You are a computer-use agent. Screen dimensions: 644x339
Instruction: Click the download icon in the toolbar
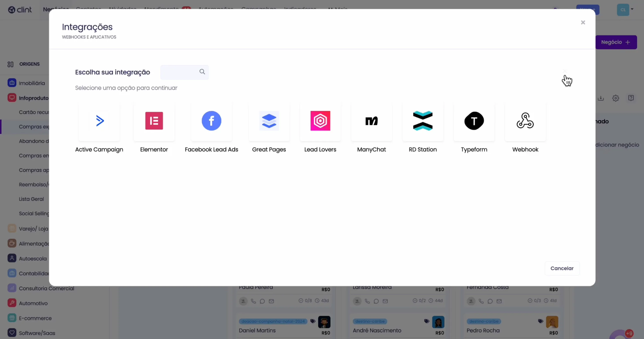coord(601,98)
